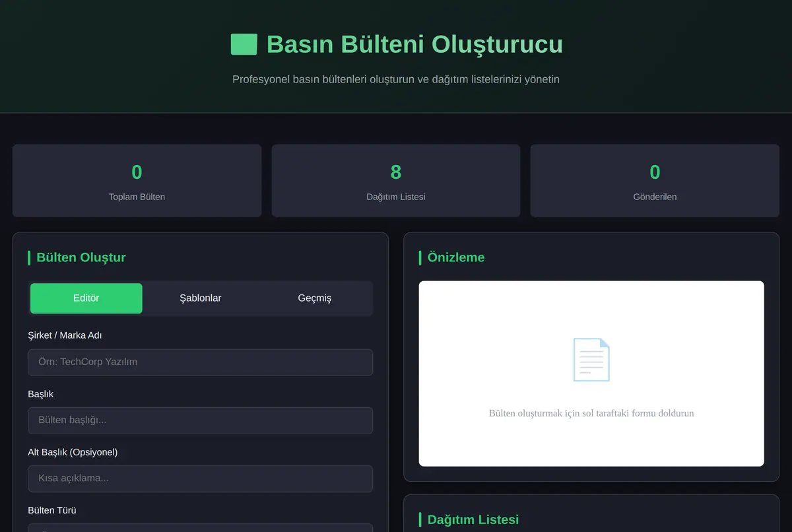Click the Bülten Türü label
Viewport: 792px width, 532px height.
[x=52, y=510]
